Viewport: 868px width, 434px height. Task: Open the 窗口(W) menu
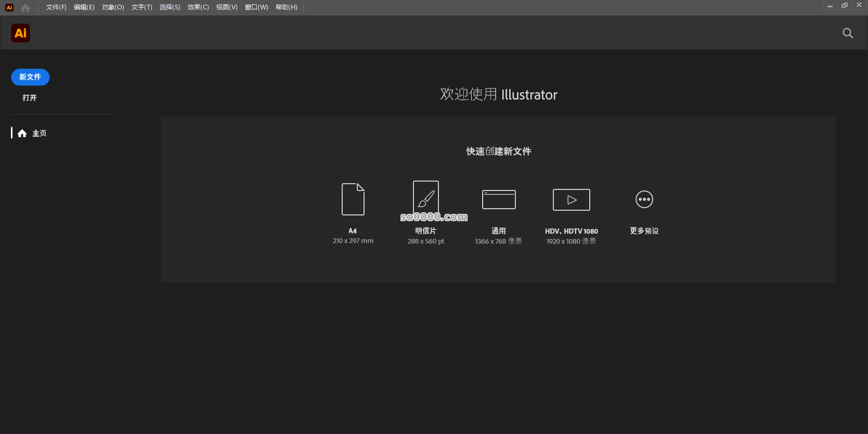point(256,7)
